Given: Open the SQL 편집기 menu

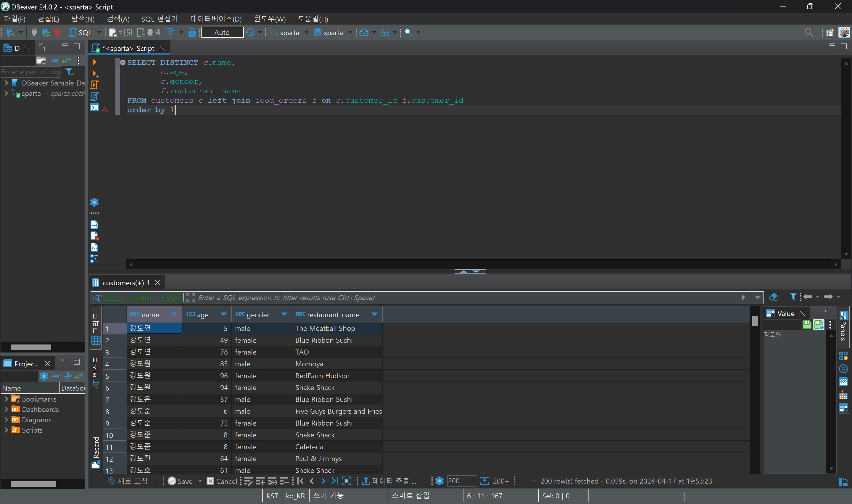Looking at the screenshot, I should [159, 19].
